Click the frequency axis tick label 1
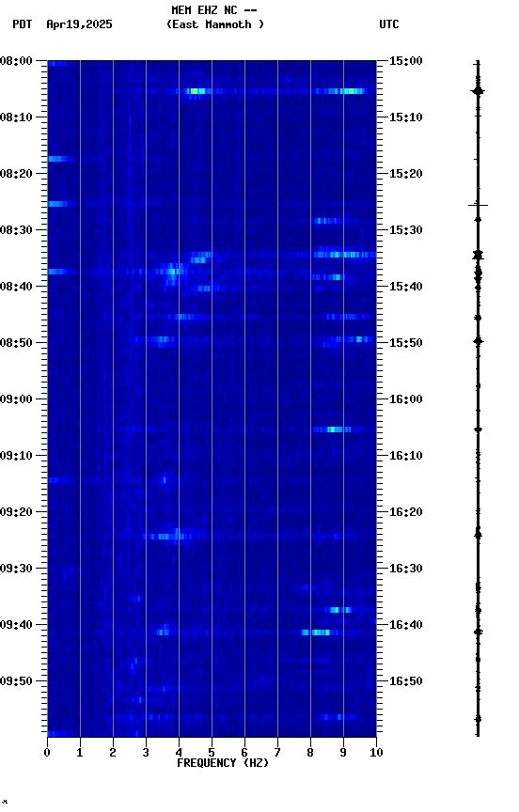Screen dimensions: 519x812 pos(80,753)
